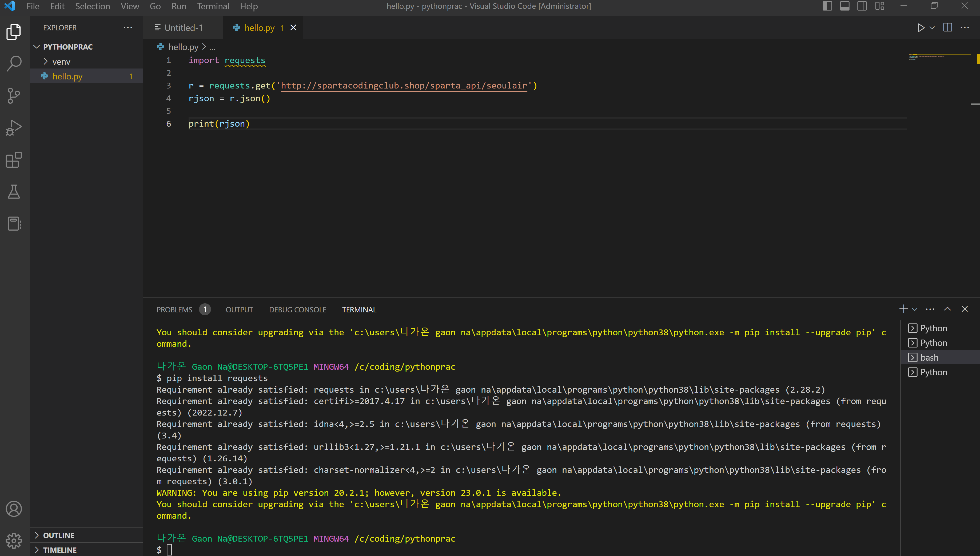The width and height of the screenshot is (980, 556).
Task: Create a new terminal with plus icon
Action: (903, 309)
